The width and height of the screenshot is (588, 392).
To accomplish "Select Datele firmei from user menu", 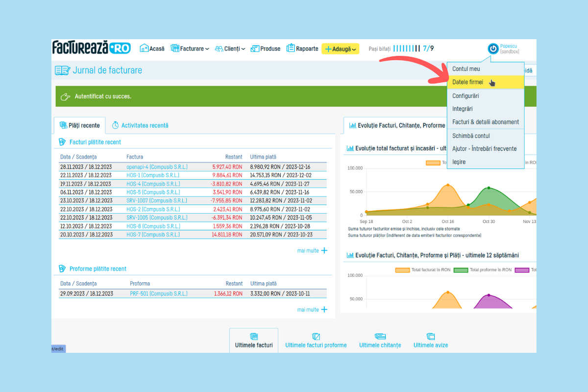I will click(x=467, y=82).
